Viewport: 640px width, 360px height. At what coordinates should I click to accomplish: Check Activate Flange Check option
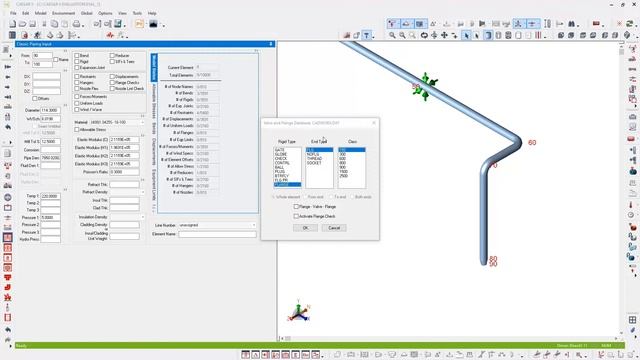pos(296,216)
